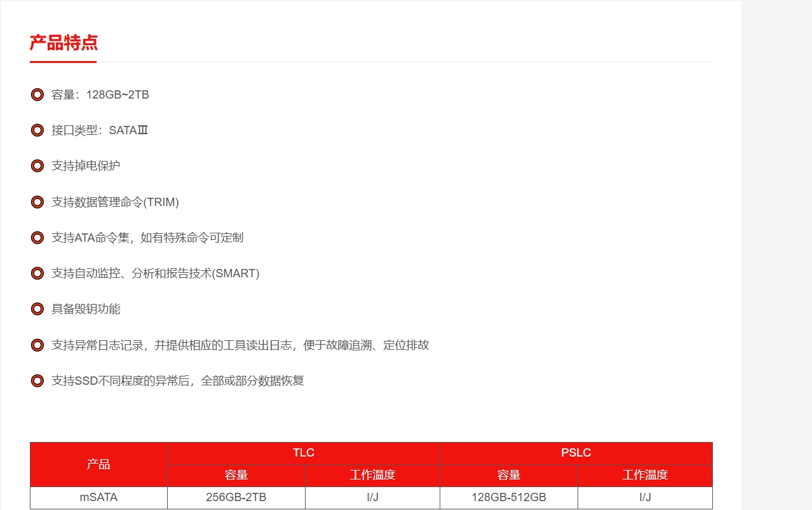Click the 容量 header under TLC
Screen dimensions: 812x510
coord(236,476)
